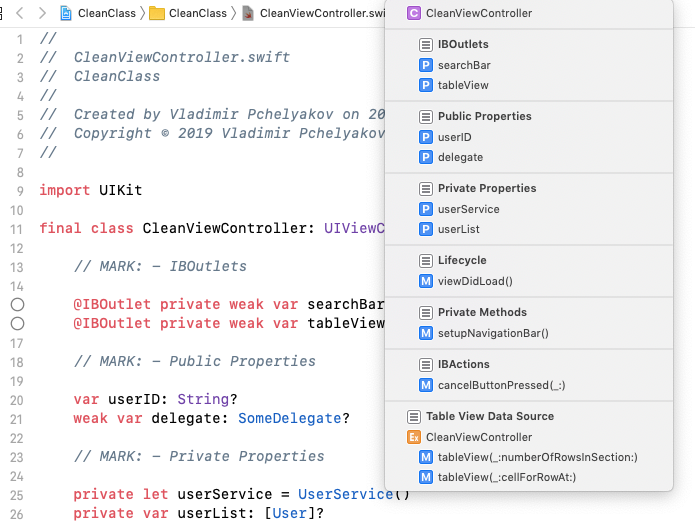This screenshot has width=695, height=523.
Task: Click the class icon beside CleanViewController
Action: 413,13
